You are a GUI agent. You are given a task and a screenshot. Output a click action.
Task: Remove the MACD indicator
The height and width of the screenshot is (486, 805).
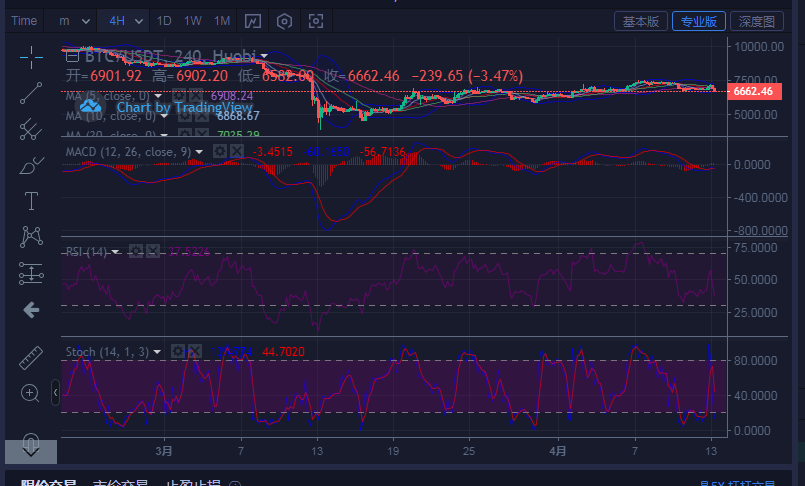click(x=237, y=151)
